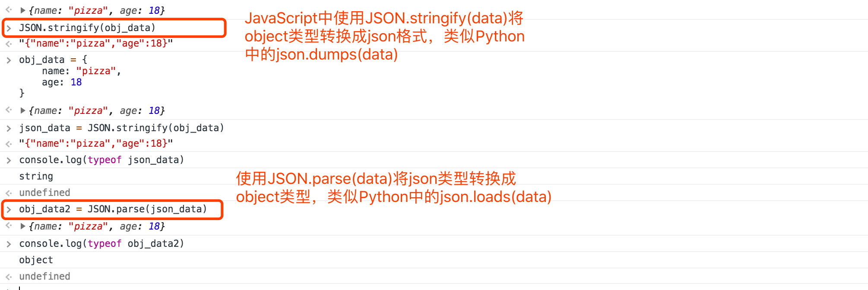
Task: Select the obj_data2 = JSON.parse(json_data) line
Action: pyautogui.click(x=113, y=209)
